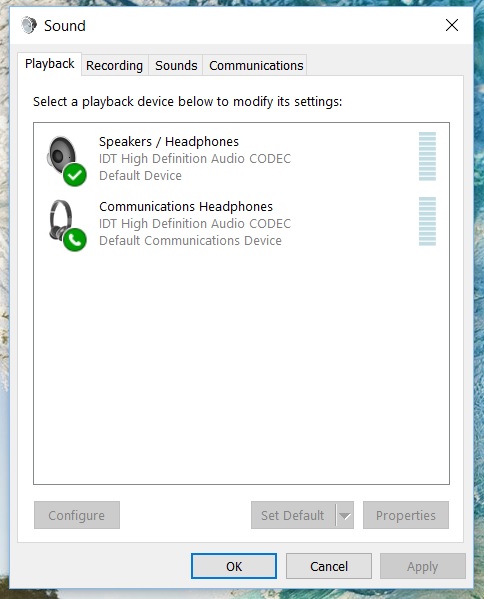Click the Sound speaker icon in title bar

pos(29,26)
